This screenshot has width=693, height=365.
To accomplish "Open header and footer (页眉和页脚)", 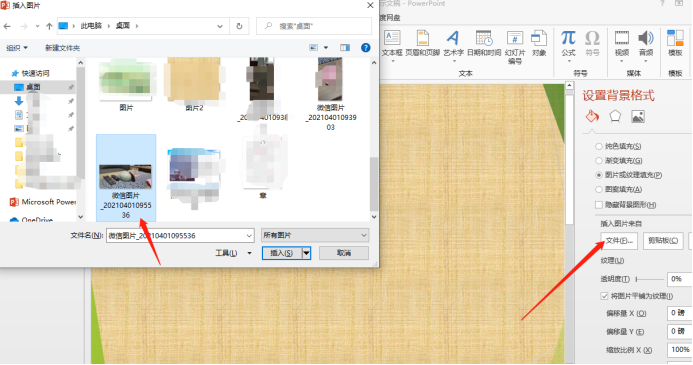I will (x=423, y=44).
